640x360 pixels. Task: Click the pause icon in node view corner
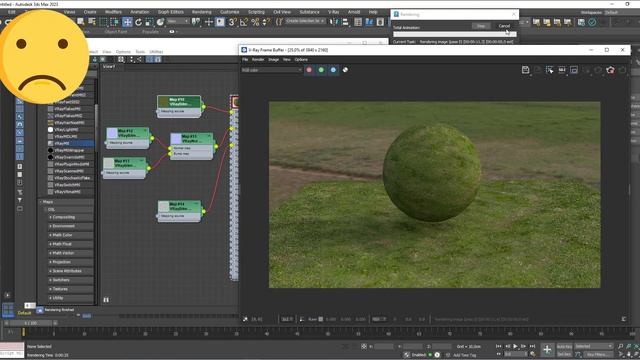[x=106, y=300]
